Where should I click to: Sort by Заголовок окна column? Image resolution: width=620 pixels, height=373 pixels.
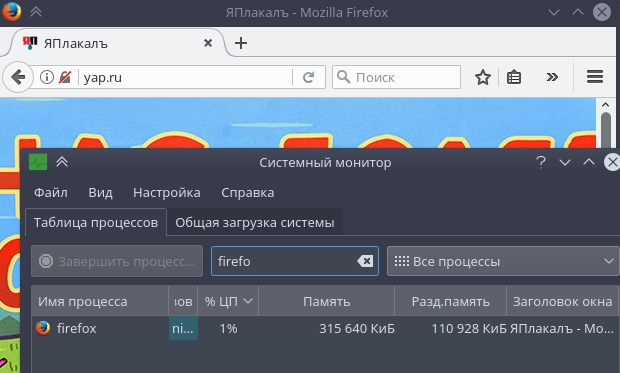(562, 302)
